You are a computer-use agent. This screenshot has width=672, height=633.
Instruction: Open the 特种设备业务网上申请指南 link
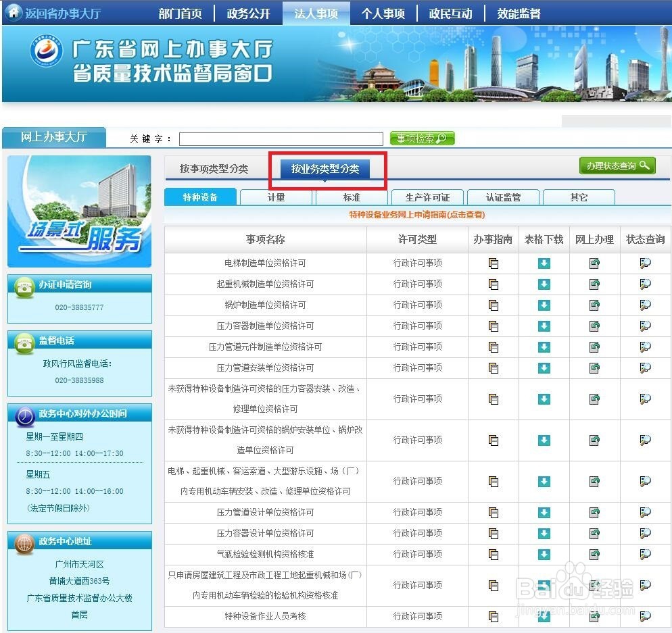[416, 215]
